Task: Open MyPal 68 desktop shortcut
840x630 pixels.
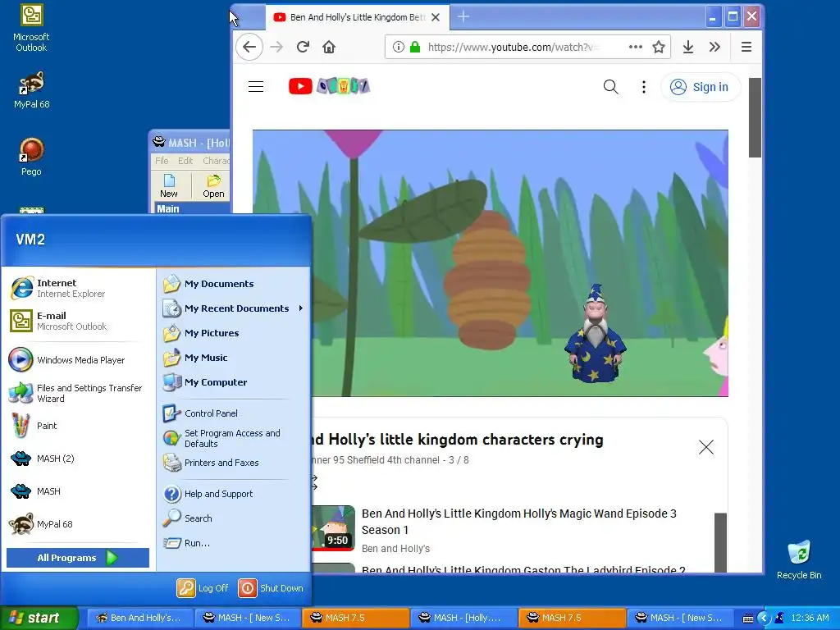Action: pyautogui.click(x=31, y=90)
